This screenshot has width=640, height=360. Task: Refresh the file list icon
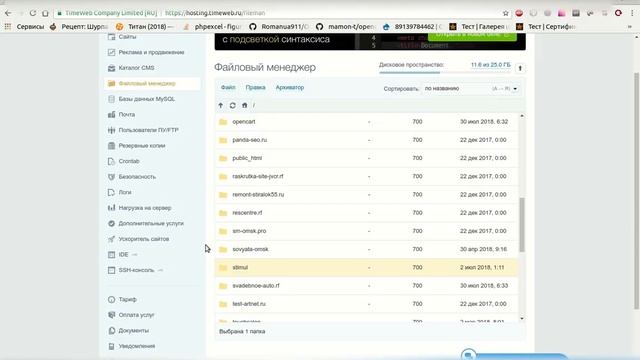[232, 105]
